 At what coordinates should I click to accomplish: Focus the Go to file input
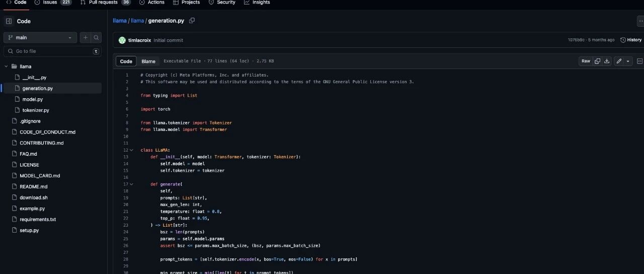[52, 51]
